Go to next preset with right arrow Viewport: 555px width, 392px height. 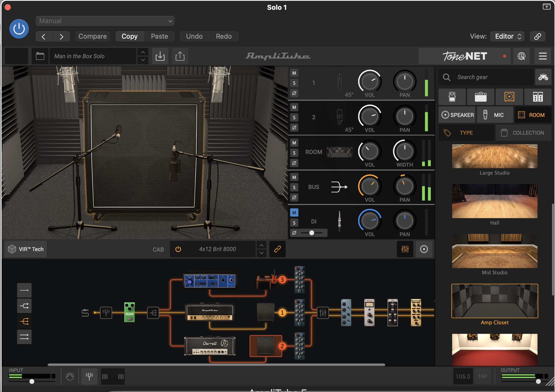(x=61, y=37)
